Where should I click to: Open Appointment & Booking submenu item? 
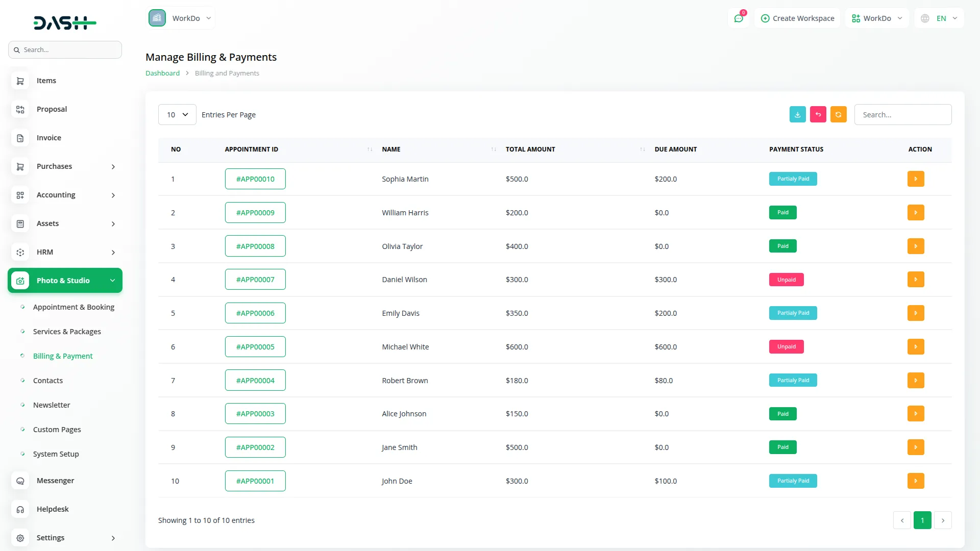point(73,307)
